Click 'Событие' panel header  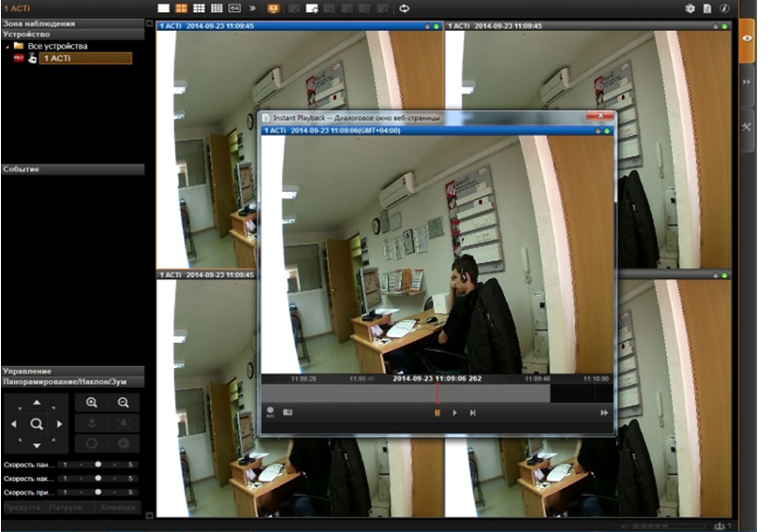pos(73,170)
